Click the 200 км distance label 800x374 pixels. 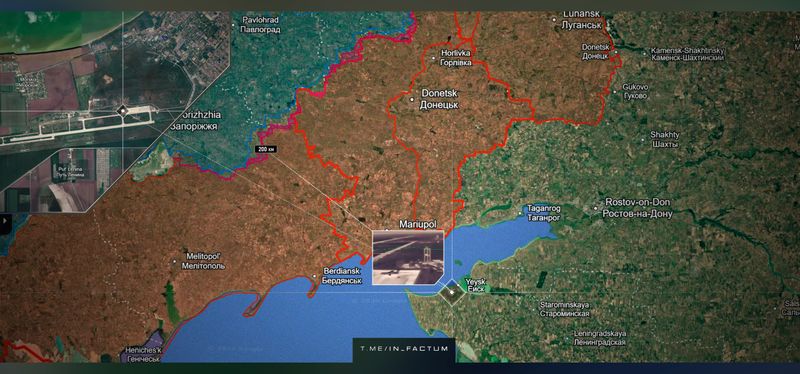(x=265, y=149)
